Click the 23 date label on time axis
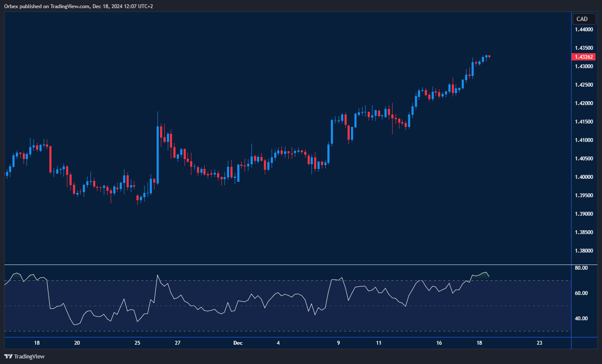This screenshot has width=602, height=364. pos(539,343)
